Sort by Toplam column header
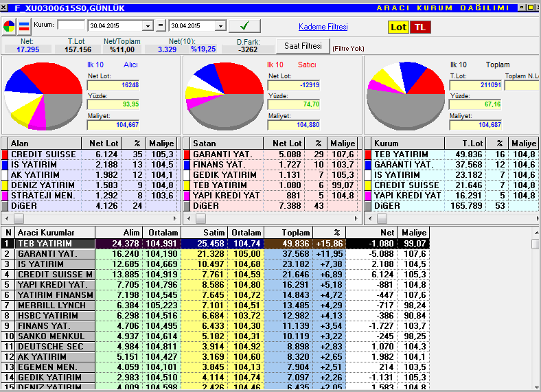The image size is (541, 392). (288, 233)
